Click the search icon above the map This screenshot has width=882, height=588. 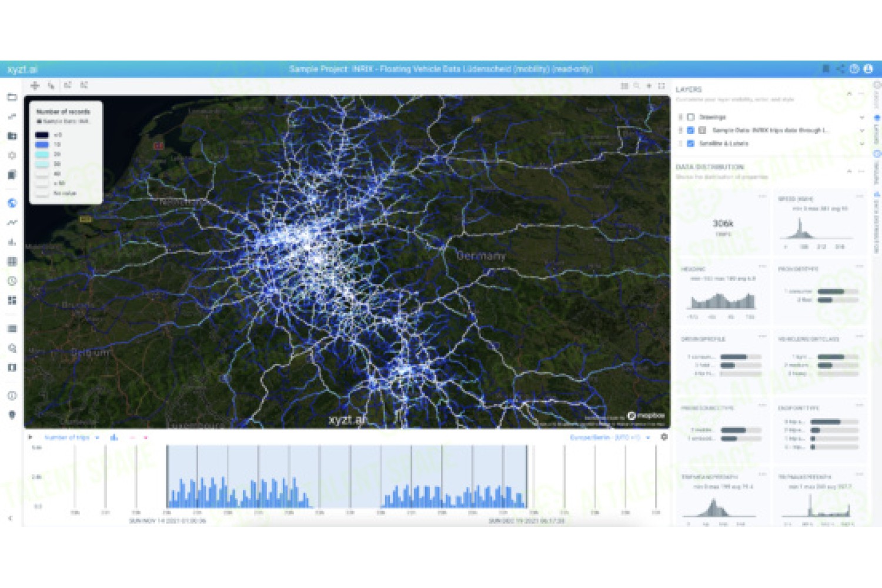point(637,86)
